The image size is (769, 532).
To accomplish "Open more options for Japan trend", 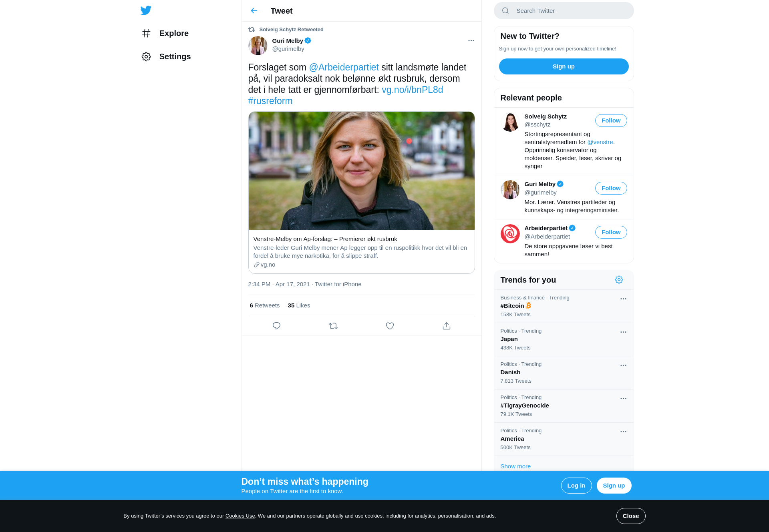I will click(x=623, y=332).
